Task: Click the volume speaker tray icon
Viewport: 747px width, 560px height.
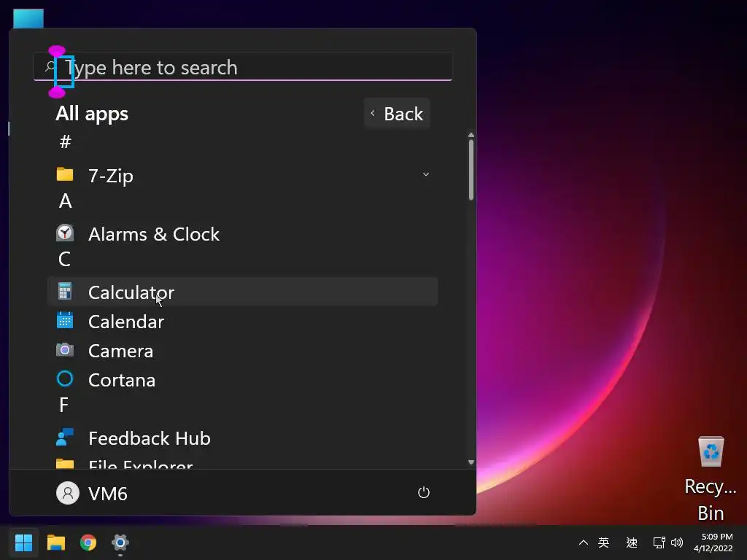Action: click(676, 542)
